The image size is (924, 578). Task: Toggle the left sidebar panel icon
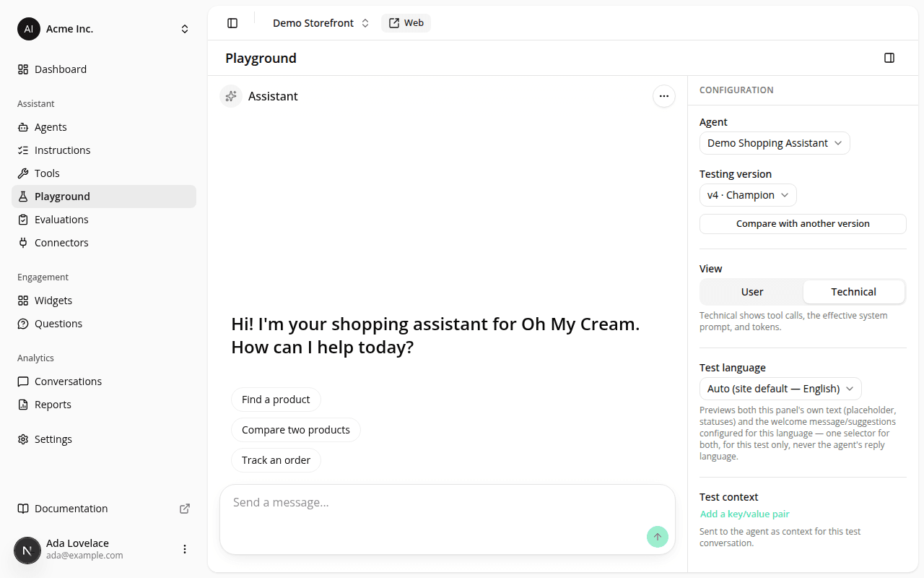click(232, 23)
